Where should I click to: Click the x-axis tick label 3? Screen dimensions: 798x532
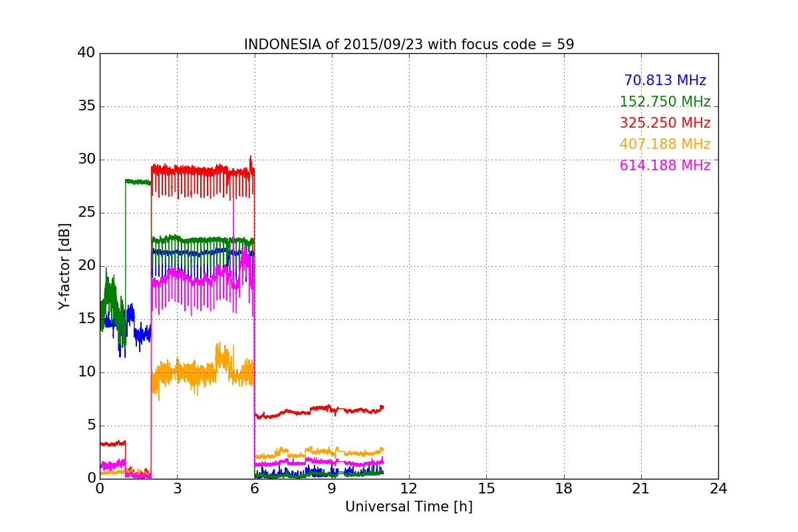coord(177,489)
